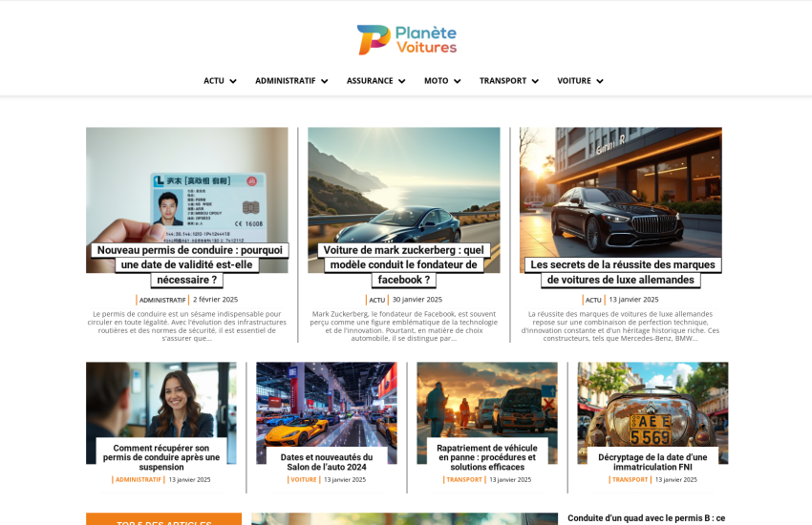Open the ASSURANCE dropdown chevron
Image resolution: width=812 pixels, height=525 pixels.
coord(402,81)
